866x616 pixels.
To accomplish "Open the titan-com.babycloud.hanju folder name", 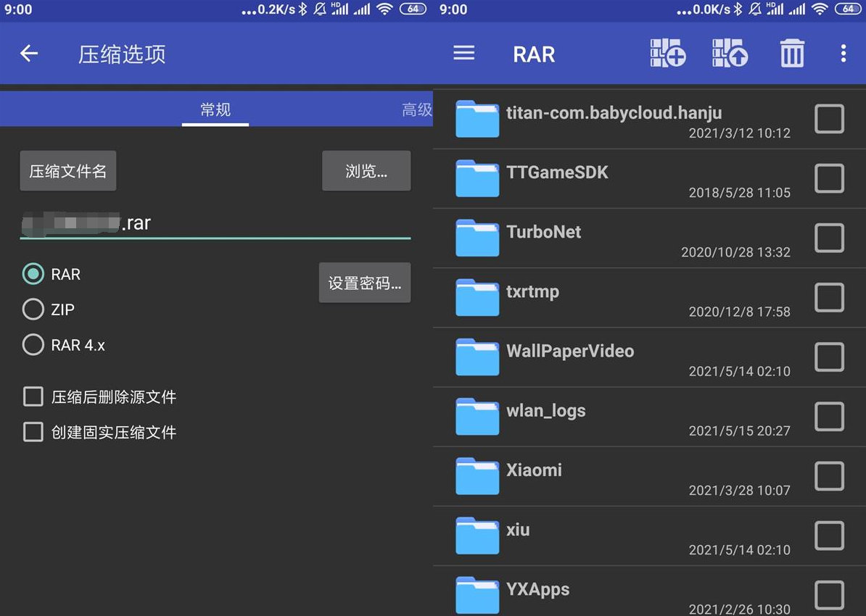I will [614, 112].
